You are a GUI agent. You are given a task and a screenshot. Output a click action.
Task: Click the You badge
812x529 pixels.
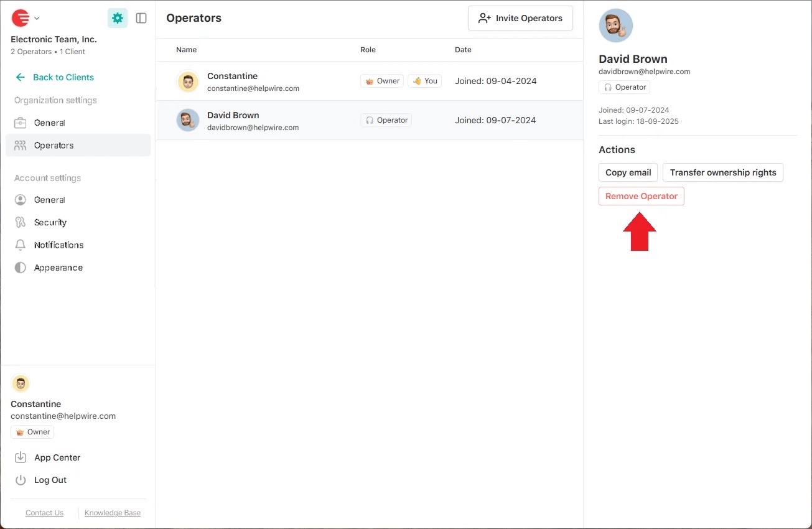[x=425, y=81]
